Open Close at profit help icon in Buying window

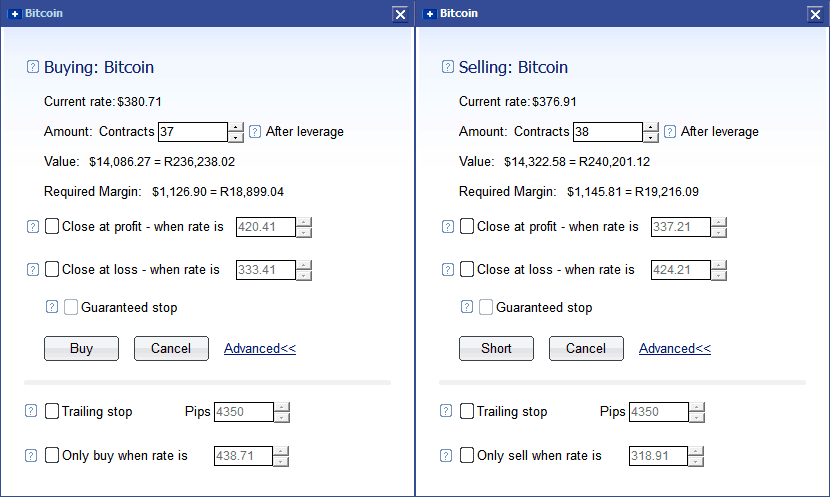(x=33, y=227)
